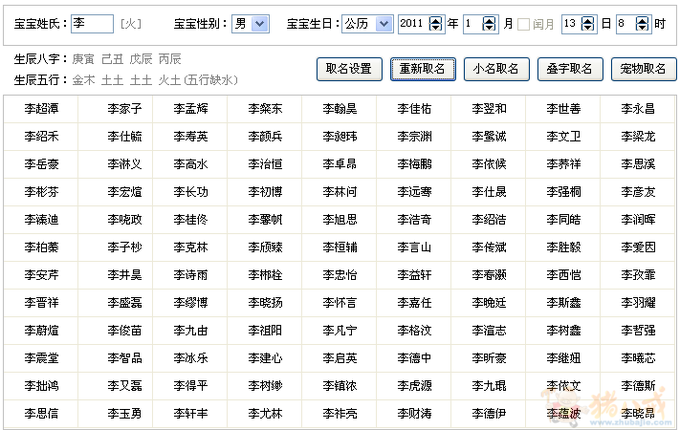Click the hour field showing 8

[626, 23]
